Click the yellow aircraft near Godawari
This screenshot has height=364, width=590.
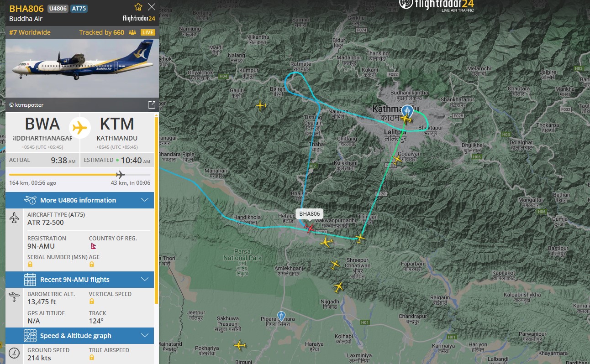[397, 159]
